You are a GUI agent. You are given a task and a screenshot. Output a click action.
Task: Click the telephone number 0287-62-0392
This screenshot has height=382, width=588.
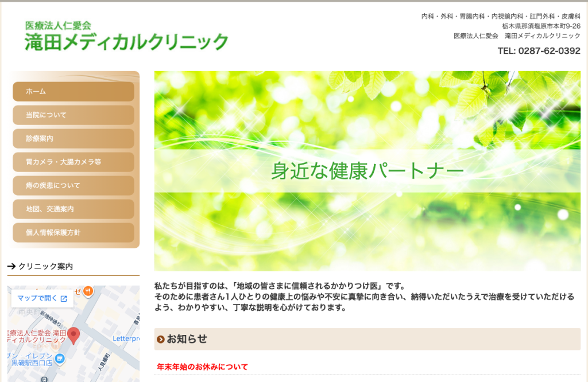coord(549,51)
